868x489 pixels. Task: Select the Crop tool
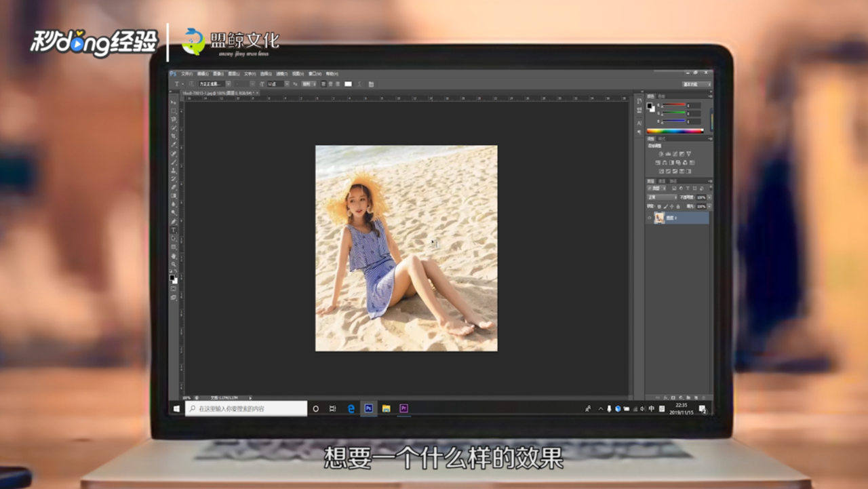pyautogui.click(x=174, y=136)
